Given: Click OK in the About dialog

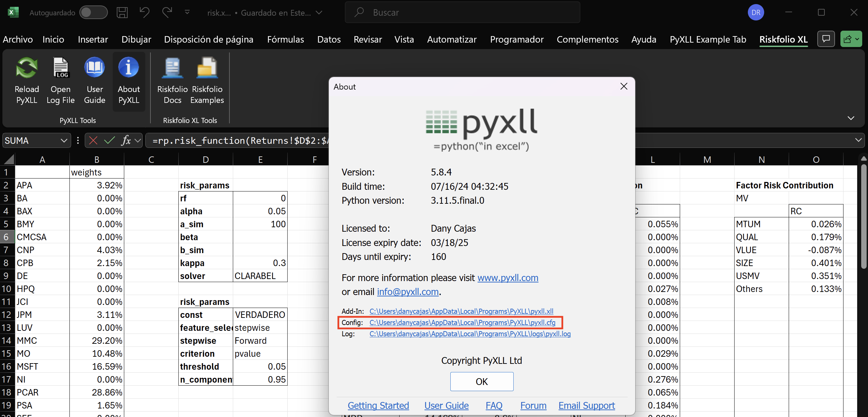Looking at the screenshot, I should [482, 382].
